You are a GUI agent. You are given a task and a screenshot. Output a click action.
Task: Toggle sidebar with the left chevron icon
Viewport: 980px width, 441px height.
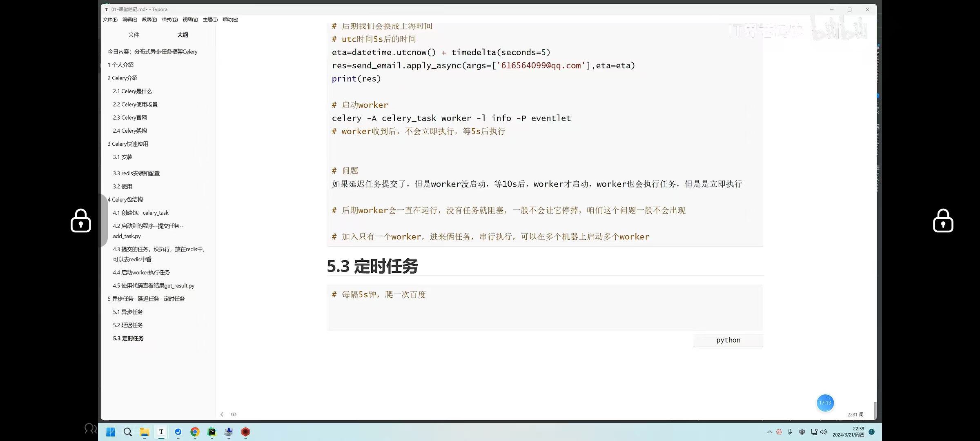[x=222, y=414]
